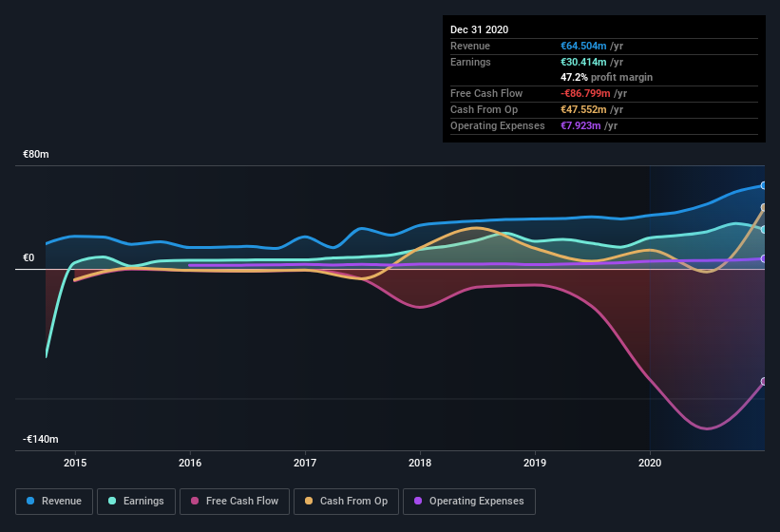Click the 2016 x-axis label

click(x=190, y=463)
